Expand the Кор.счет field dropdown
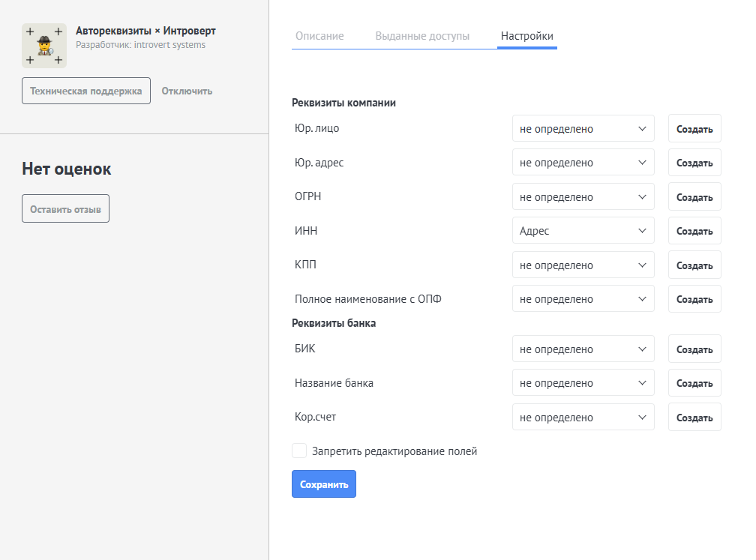 click(583, 417)
